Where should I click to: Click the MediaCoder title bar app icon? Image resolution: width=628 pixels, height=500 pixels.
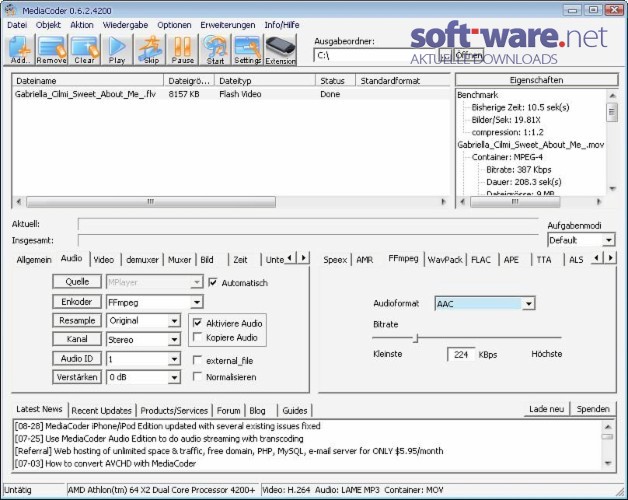(10, 10)
